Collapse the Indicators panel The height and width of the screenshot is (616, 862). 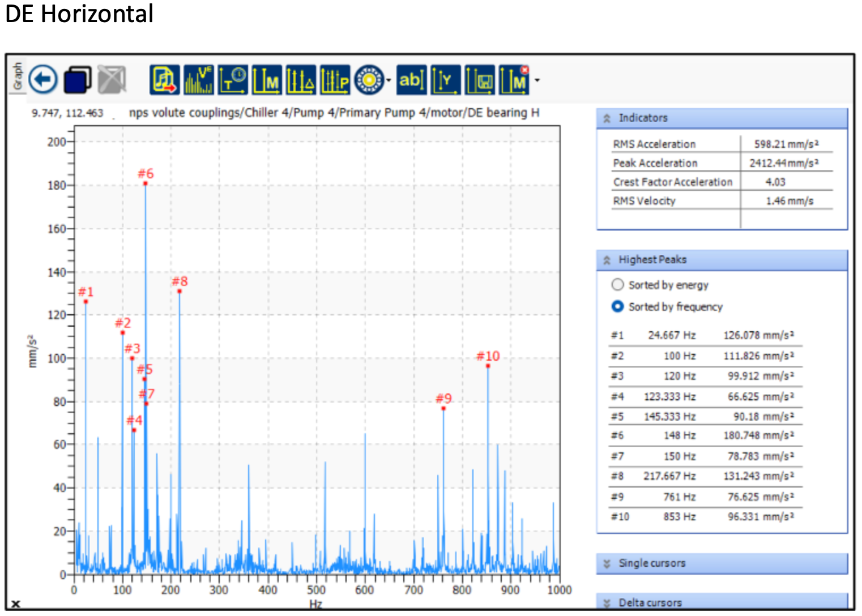607,118
